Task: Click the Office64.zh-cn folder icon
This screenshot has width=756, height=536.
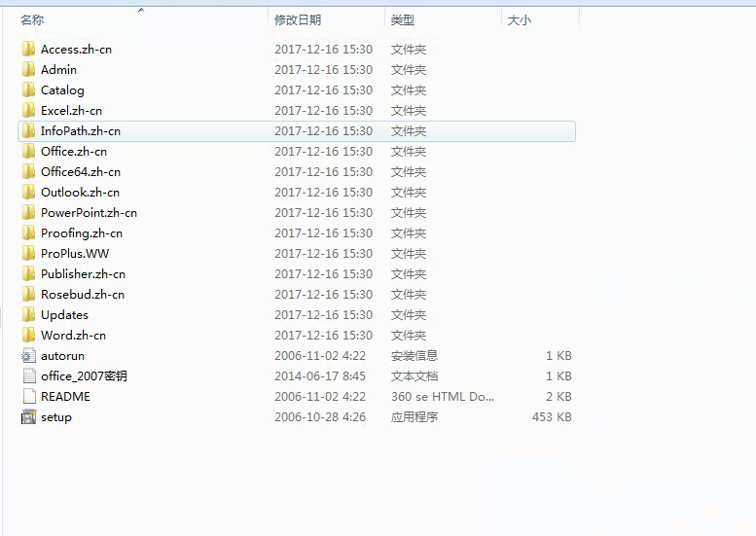Action: point(29,171)
